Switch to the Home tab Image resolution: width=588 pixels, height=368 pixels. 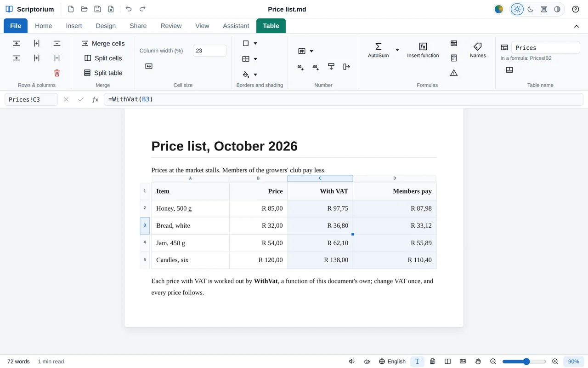tap(44, 26)
